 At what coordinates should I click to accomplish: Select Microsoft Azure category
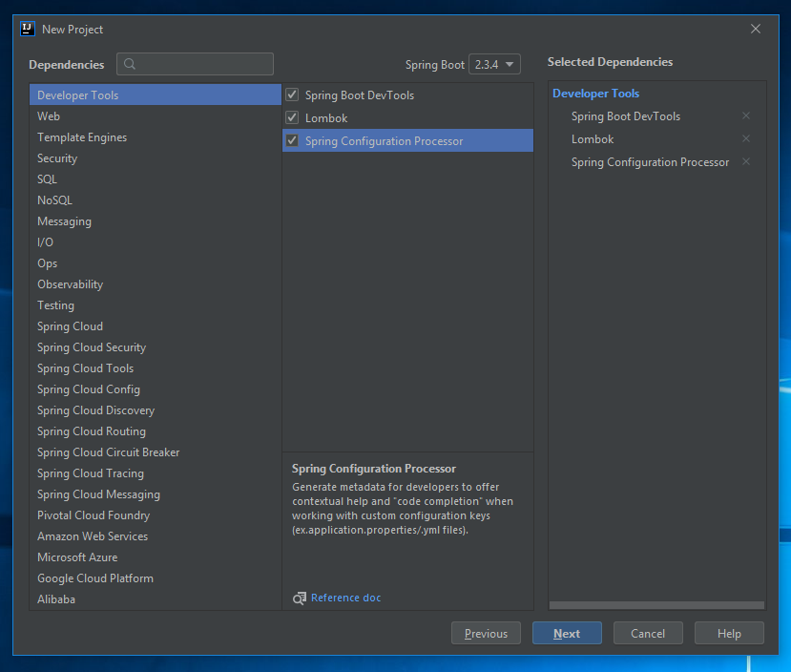[x=156, y=557]
